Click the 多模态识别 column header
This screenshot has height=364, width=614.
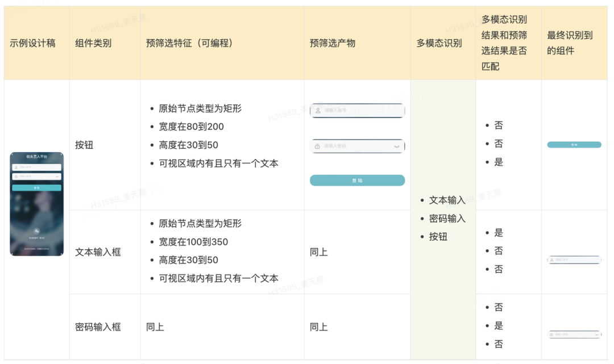[439, 43]
